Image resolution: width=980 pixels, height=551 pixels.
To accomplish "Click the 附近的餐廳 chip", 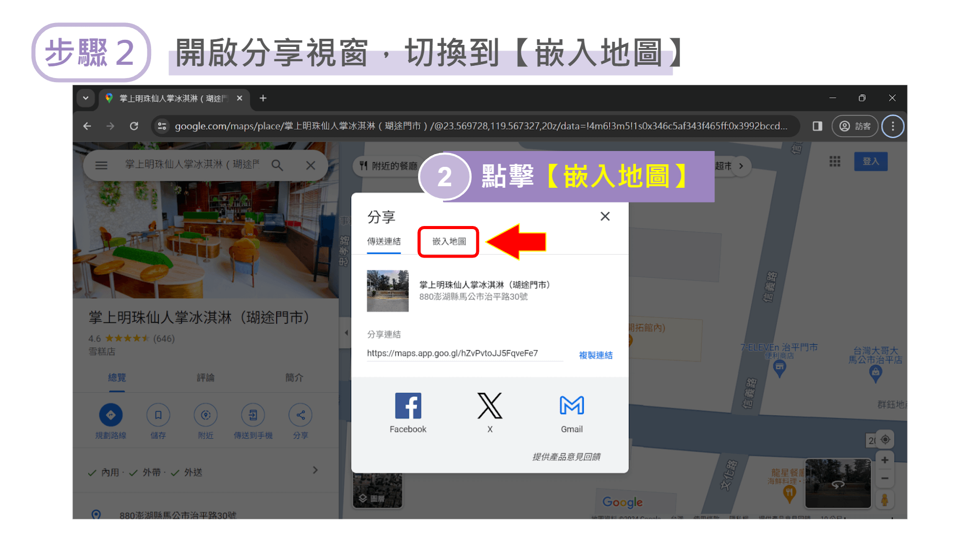I will (x=388, y=166).
